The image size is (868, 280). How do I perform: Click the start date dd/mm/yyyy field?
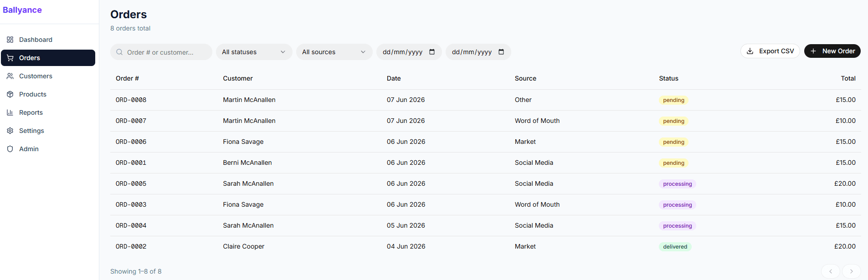[x=409, y=52]
